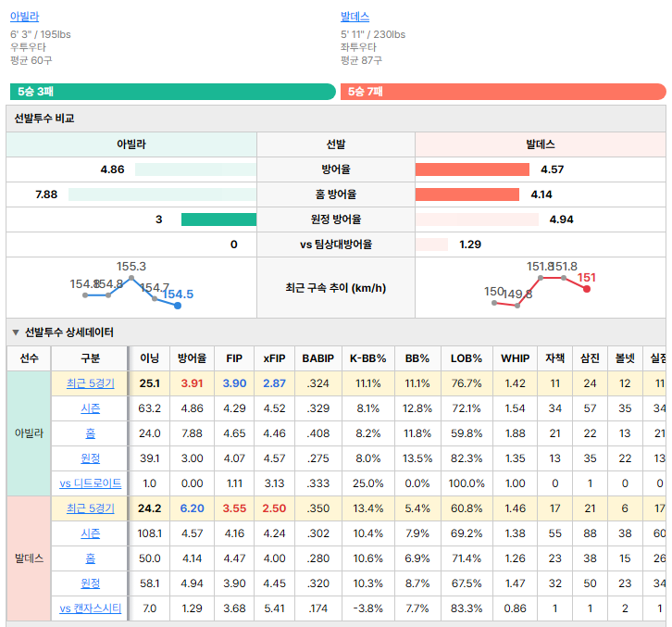Click the FIP column header
The height and width of the screenshot is (627, 672).
[x=234, y=358]
